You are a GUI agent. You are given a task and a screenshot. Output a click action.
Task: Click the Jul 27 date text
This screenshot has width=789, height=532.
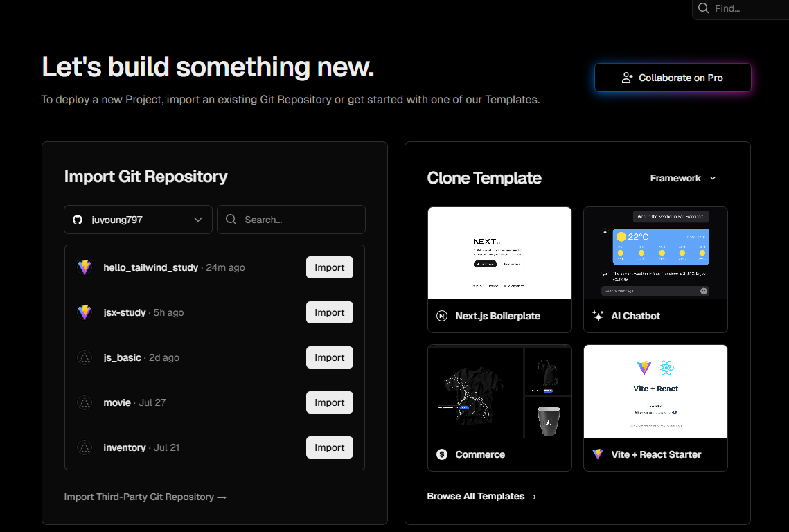coord(152,402)
